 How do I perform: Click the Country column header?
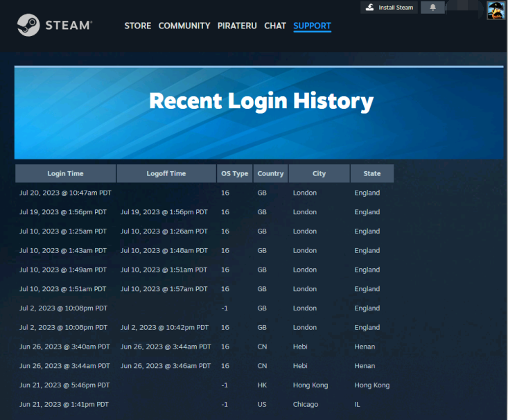click(270, 173)
